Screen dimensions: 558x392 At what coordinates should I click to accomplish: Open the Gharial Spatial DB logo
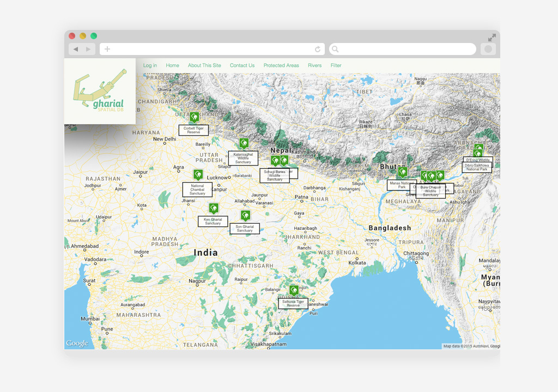coord(100,91)
